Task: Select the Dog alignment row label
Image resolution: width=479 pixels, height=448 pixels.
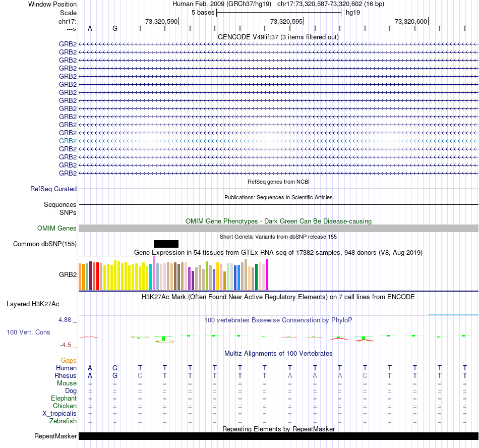Action: click(x=71, y=391)
